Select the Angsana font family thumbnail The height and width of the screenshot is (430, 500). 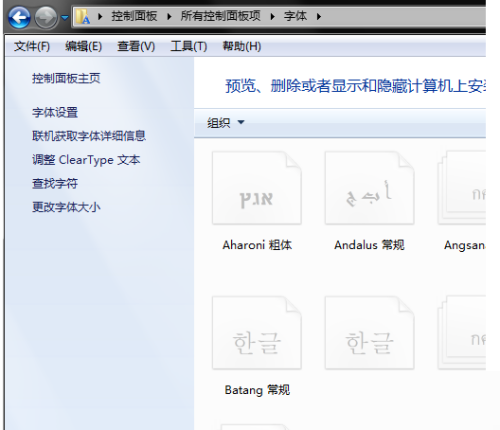pos(462,188)
